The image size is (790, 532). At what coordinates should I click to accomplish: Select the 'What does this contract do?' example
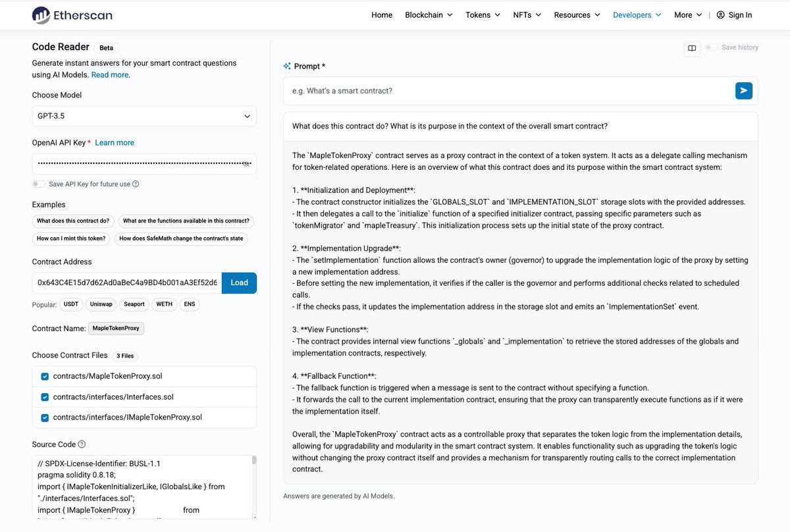point(73,221)
